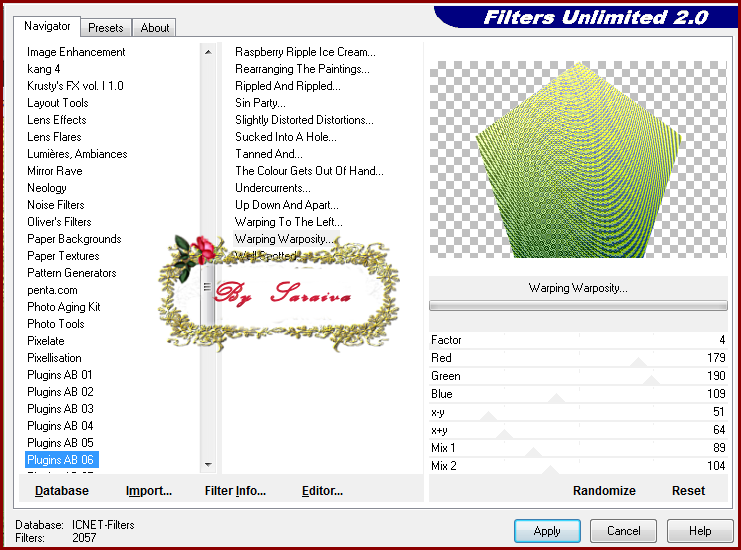Select Plugins AB 02 category

(60, 392)
